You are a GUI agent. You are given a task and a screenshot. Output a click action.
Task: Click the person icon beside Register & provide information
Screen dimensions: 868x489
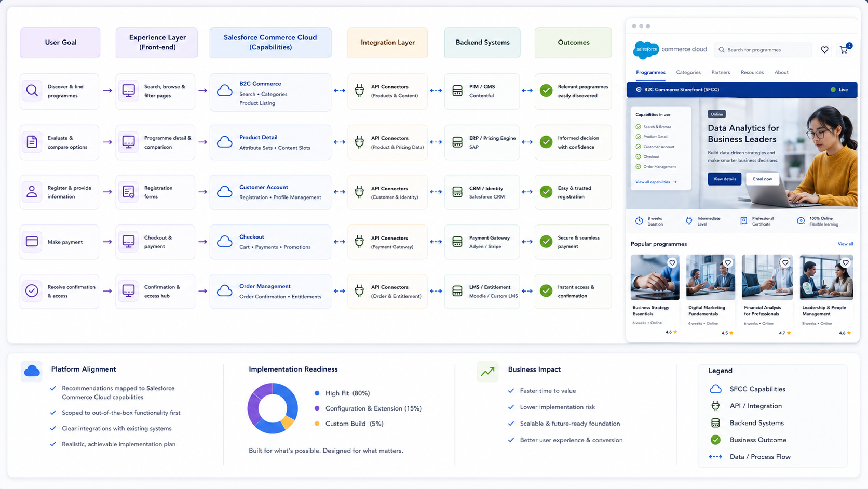(x=32, y=192)
